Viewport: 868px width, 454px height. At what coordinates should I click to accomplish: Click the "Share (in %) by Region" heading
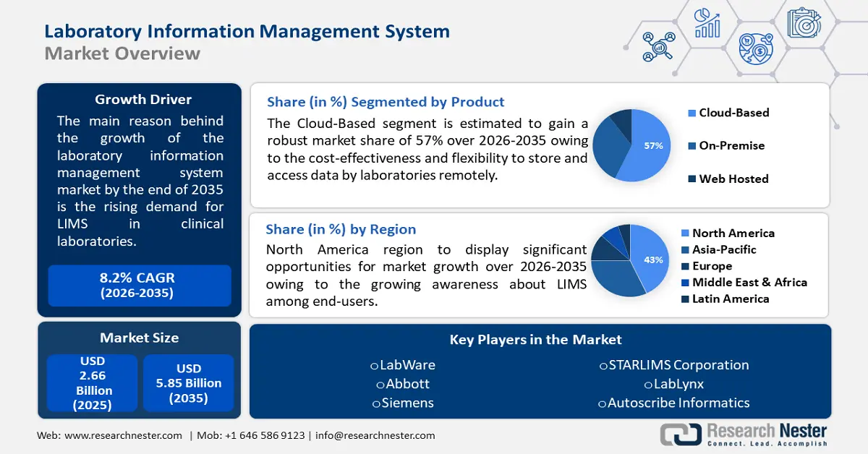(341, 229)
